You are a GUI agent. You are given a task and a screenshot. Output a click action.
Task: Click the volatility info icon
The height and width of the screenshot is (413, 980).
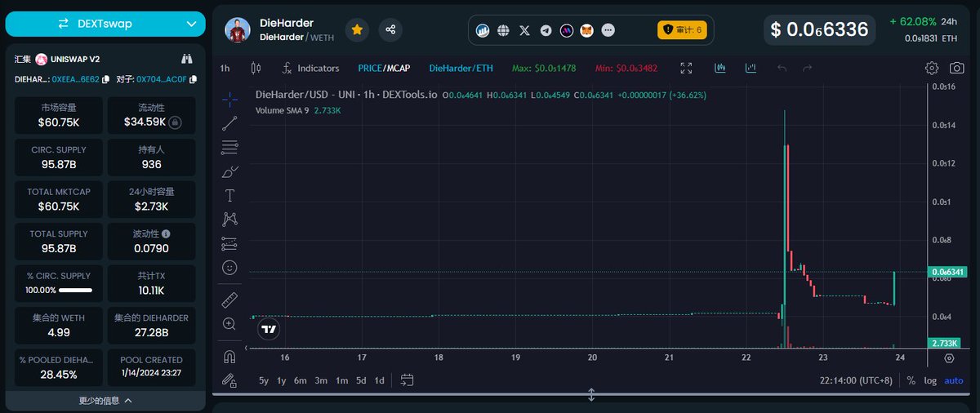tap(166, 233)
